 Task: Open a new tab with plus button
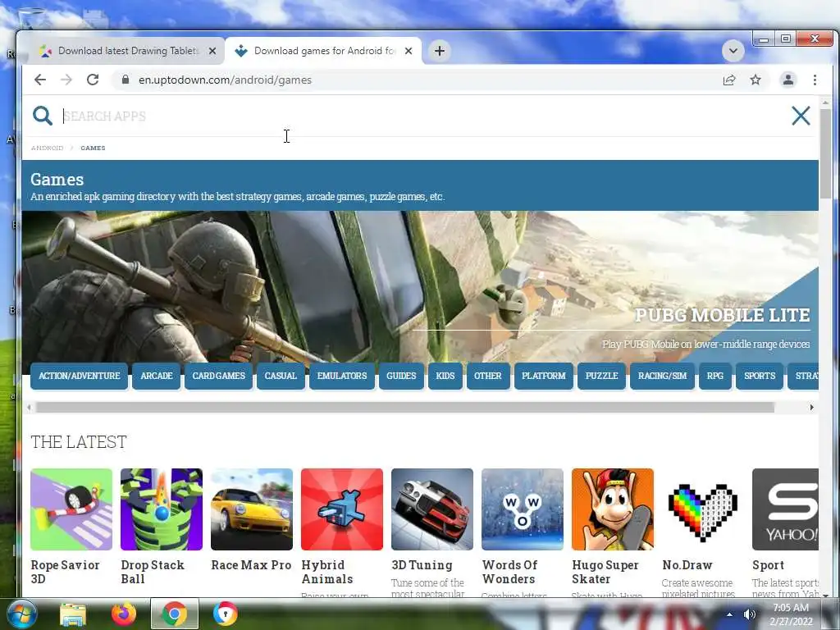pos(440,51)
